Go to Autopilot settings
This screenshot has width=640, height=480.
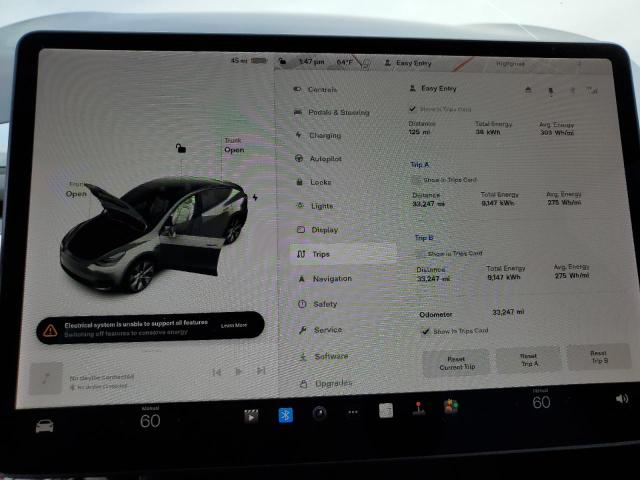pyautogui.click(x=318, y=158)
